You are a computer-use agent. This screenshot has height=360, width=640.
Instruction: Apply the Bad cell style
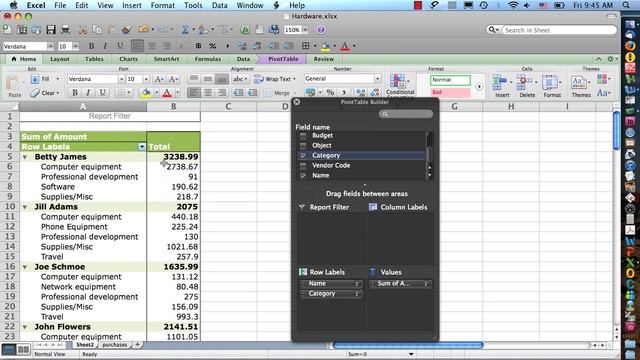click(x=450, y=92)
